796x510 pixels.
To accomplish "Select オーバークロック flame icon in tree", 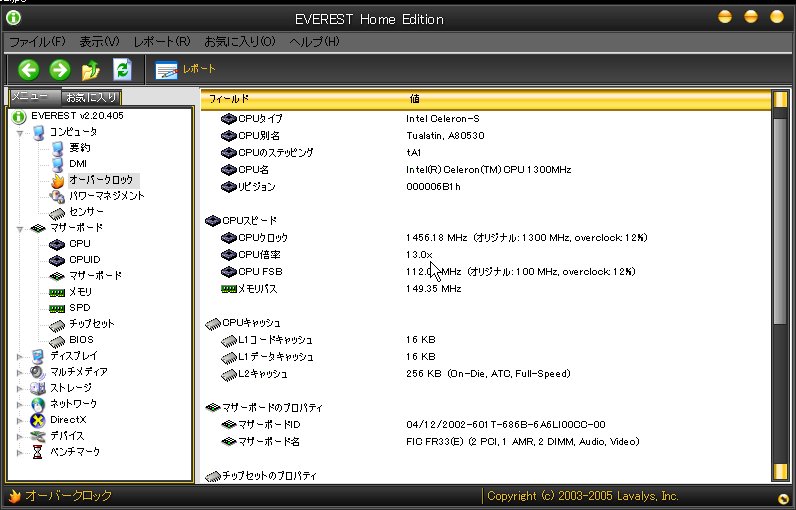I will 57,180.
